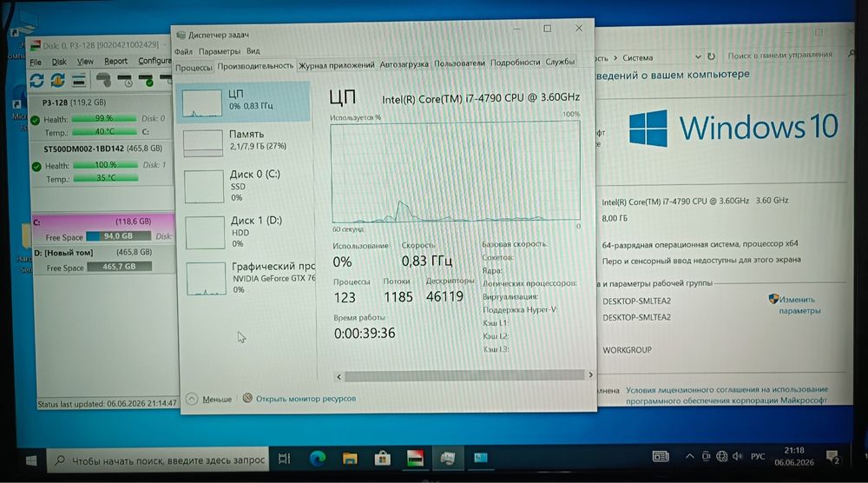The image size is (868, 483).
Task: Switch to the Журнал приложений tab
Action: [x=337, y=65]
